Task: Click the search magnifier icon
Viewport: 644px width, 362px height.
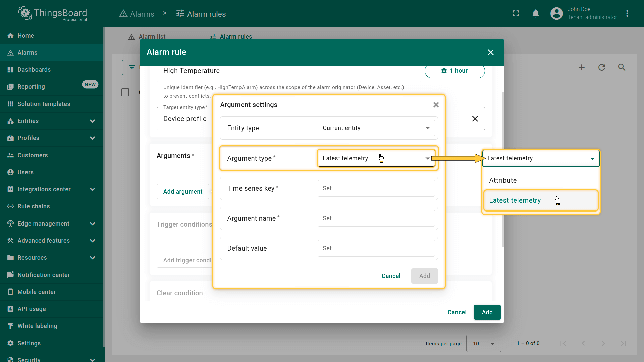Action: (622, 67)
